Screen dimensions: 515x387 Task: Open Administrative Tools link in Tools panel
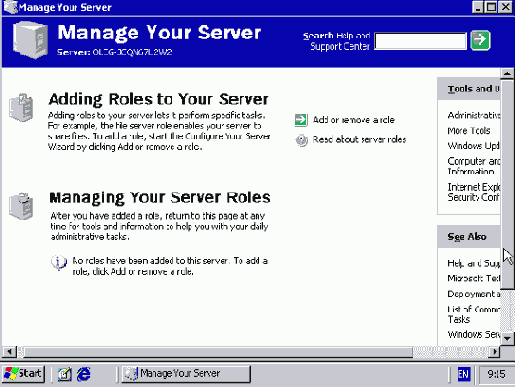[474, 115]
